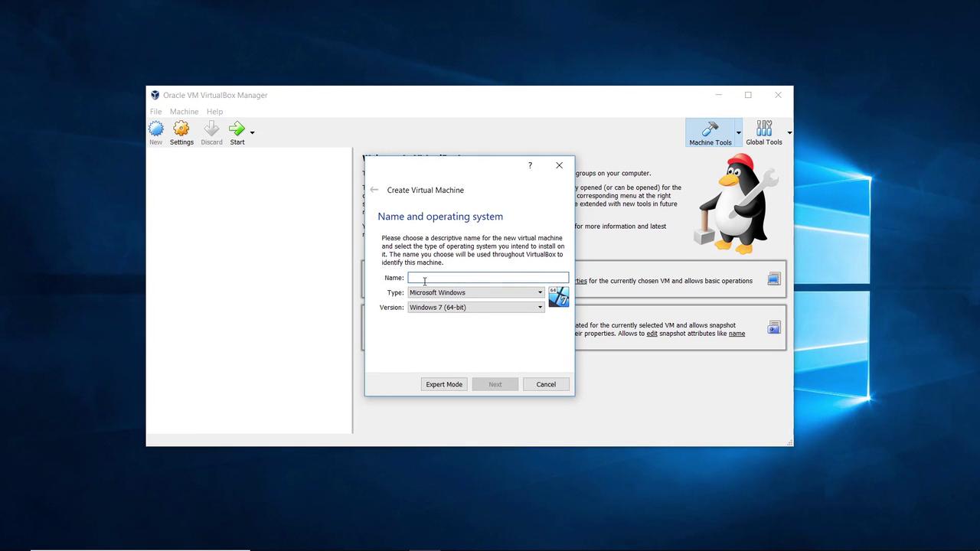The width and height of the screenshot is (980, 551).
Task: Select the Global Tools button
Action: coord(764,132)
